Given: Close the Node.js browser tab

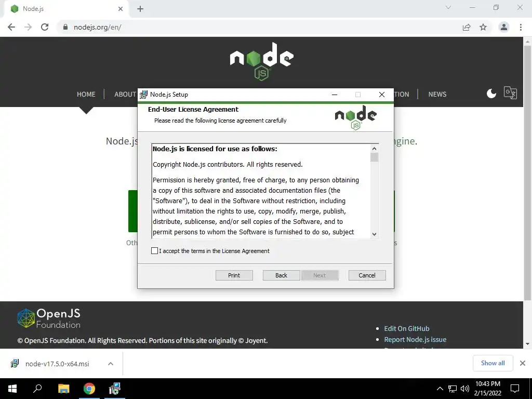Looking at the screenshot, I should [x=121, y=9].
